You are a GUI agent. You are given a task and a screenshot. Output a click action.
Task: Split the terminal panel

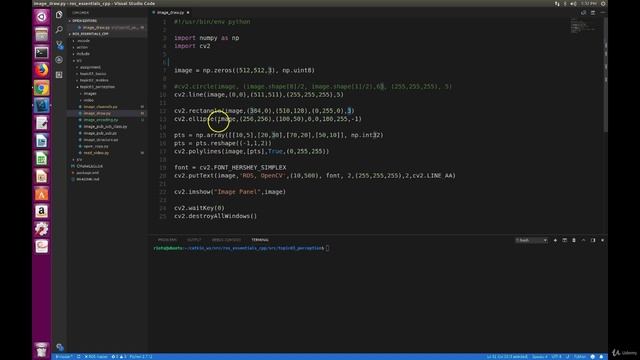pos(564,240)
